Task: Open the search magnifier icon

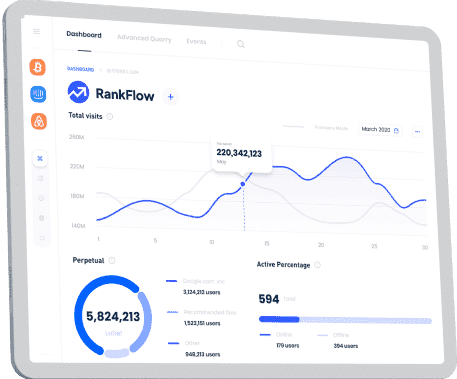Action: pos(241,44)
